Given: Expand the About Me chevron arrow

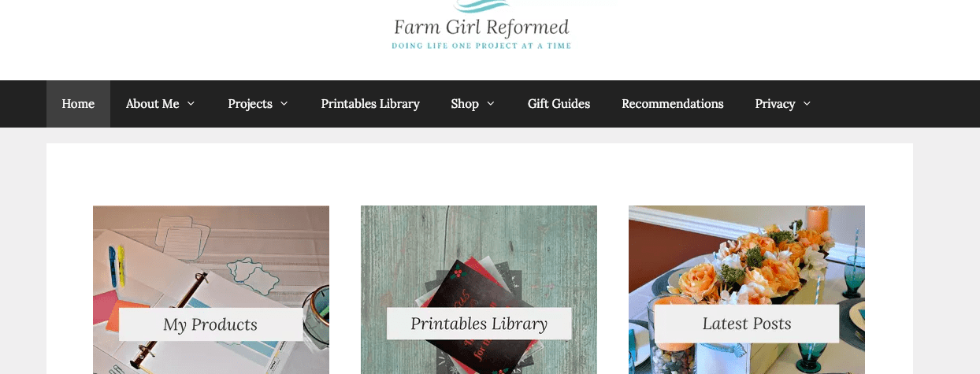Looking at the screenshot, I should coord(191,104).
